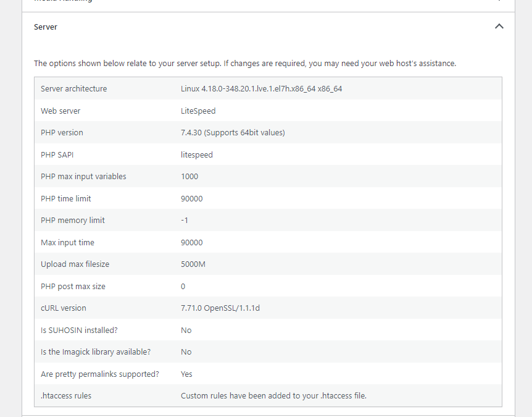Click the Server accordion heading
This screenshot has height=417, width=532.
[x=46, y=27]
